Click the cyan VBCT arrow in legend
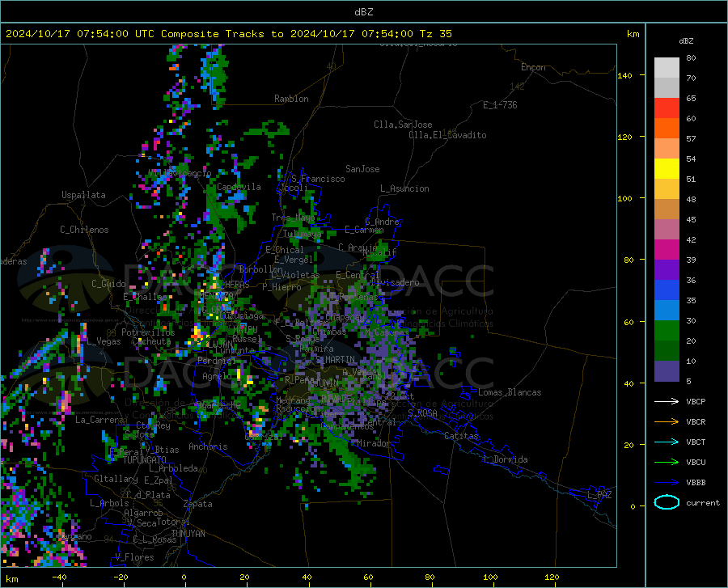The image size is (728, 588). pyautogui.click(x=667, y=442)
